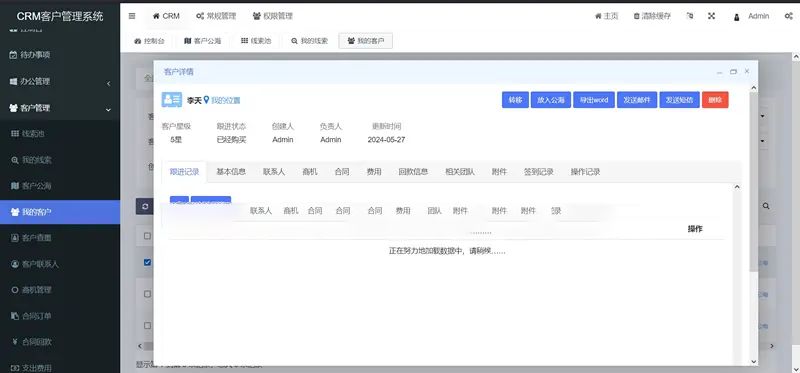Click 清除缓存 in the header

[652, 16]
